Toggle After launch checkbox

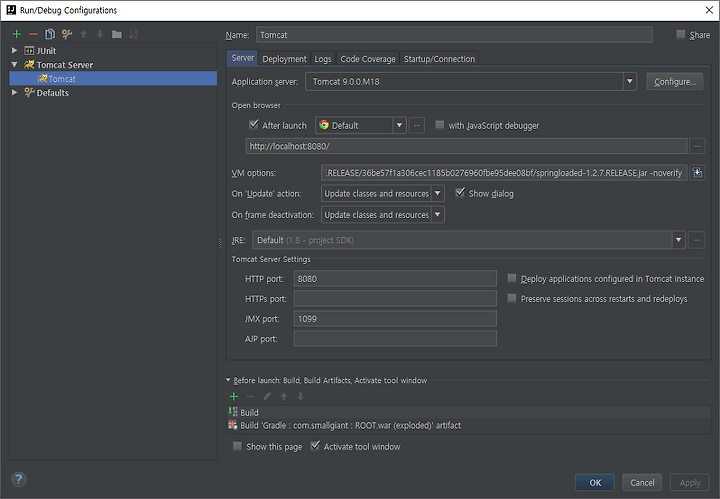pyautogui.click(x=253, y=124)
